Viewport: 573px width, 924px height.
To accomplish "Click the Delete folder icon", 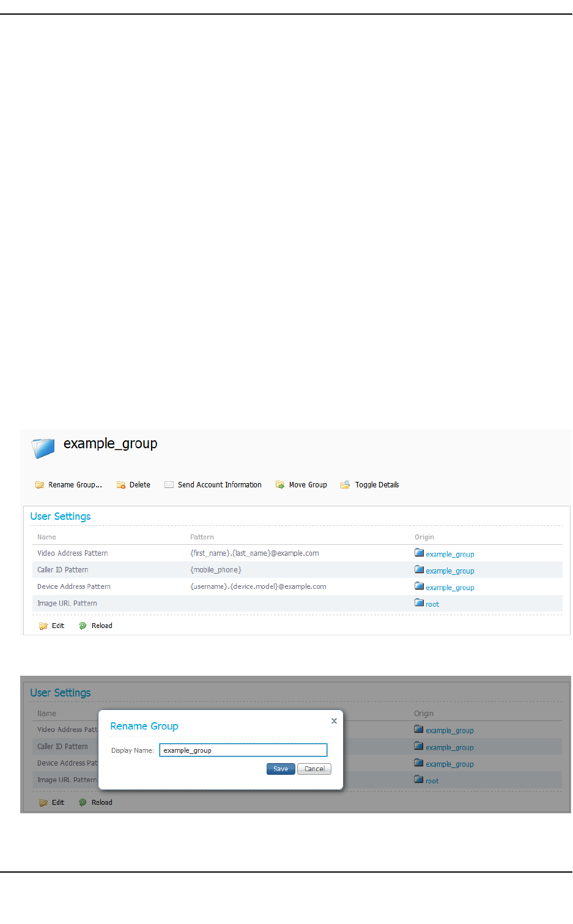I will 121,485.
